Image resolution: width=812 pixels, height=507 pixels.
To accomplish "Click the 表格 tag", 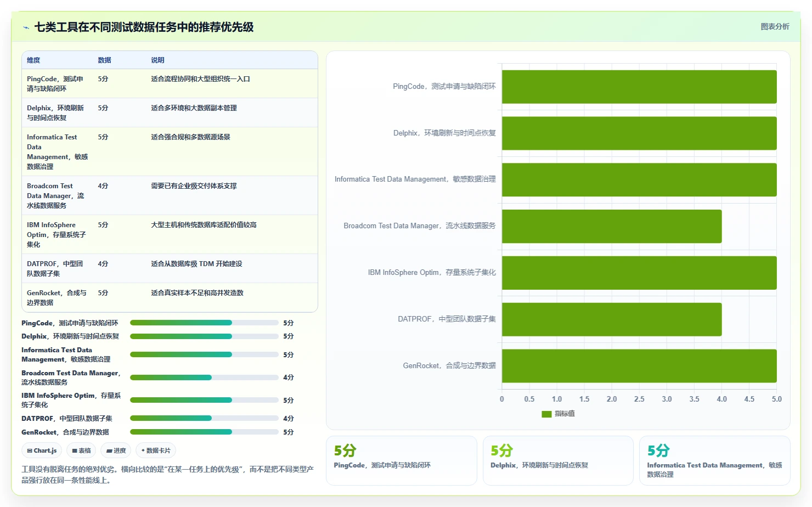I will (x=81, y=450).
